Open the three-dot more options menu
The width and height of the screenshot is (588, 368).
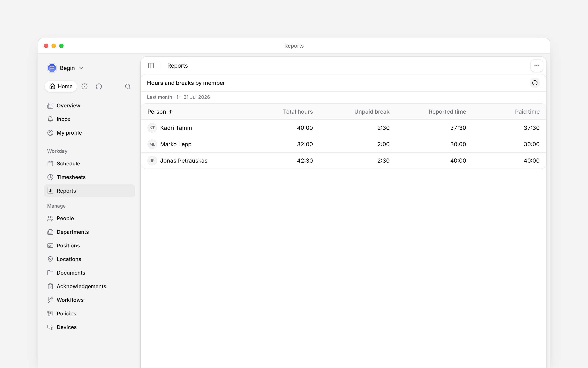pos(537,66)
